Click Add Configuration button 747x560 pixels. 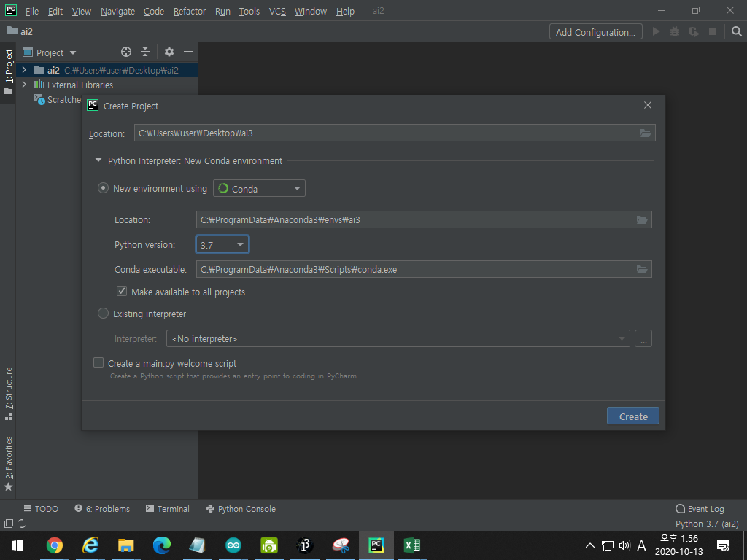tap(595, 32)
